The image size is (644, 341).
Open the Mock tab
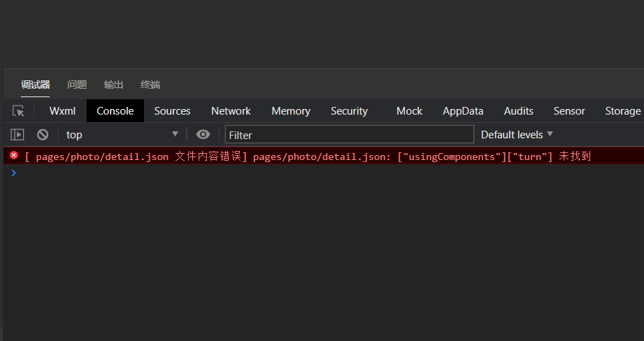pos(409,111)
